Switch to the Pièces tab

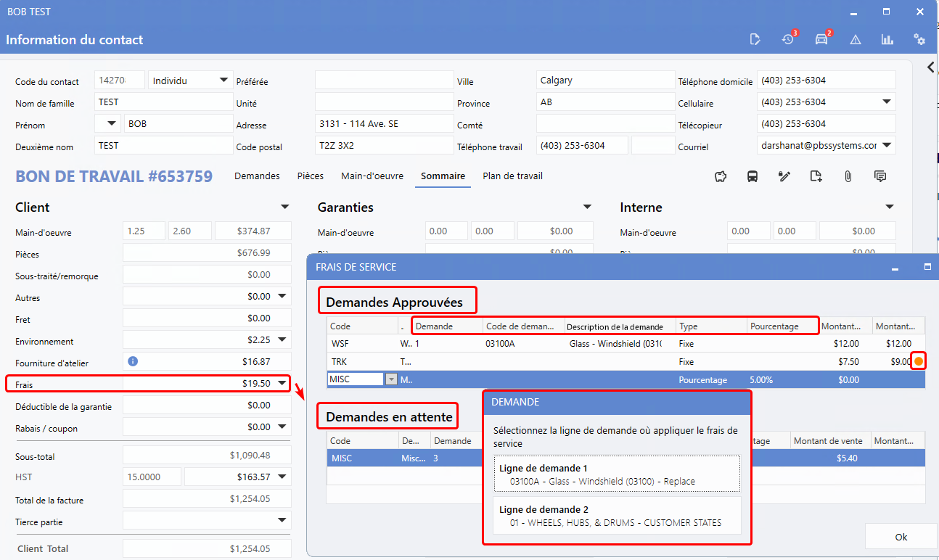pos(310,176)
